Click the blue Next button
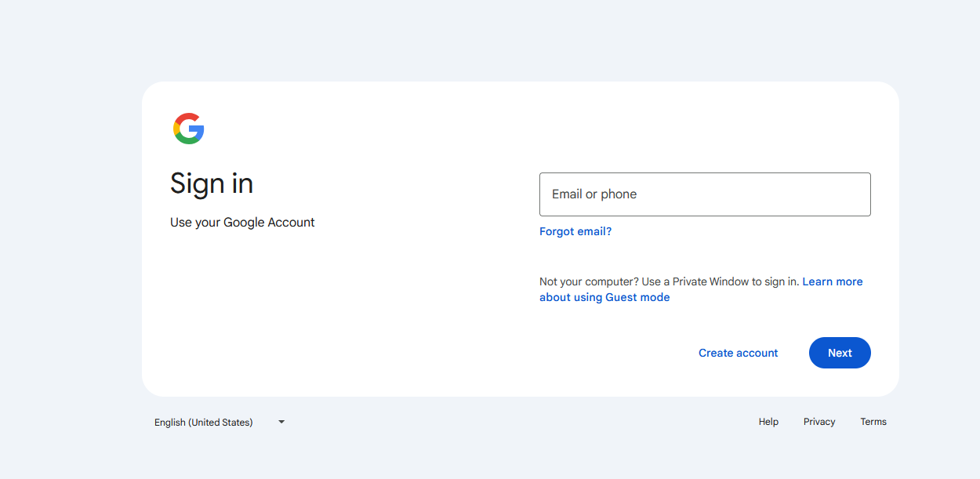 pos(840,353)
